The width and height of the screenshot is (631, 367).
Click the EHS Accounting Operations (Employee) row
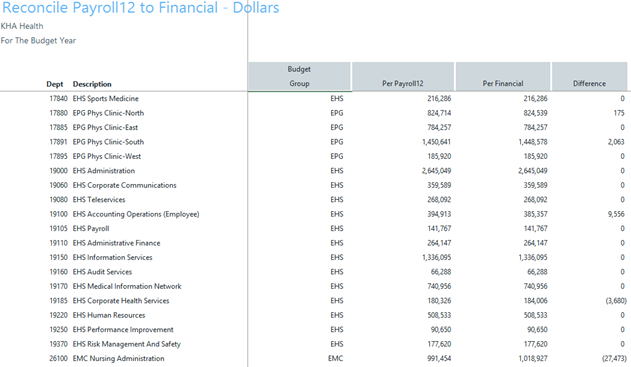click(316, 214)
